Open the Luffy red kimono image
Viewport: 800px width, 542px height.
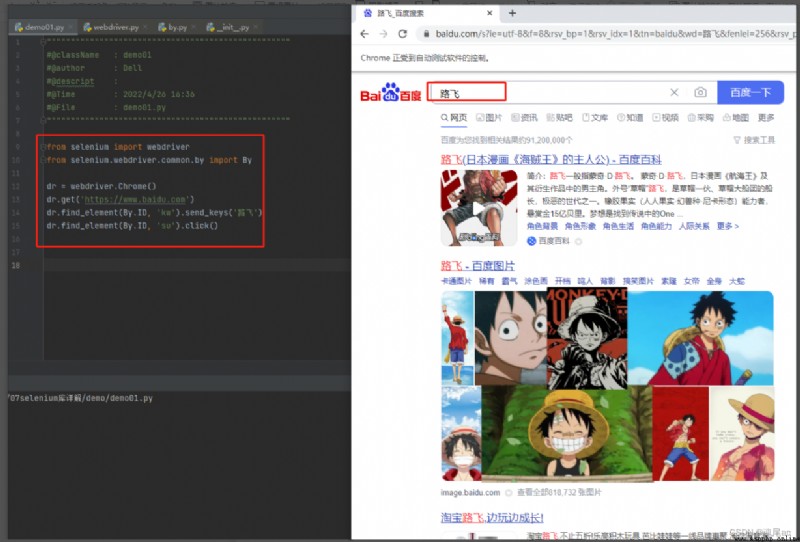[x=701, y=338]
